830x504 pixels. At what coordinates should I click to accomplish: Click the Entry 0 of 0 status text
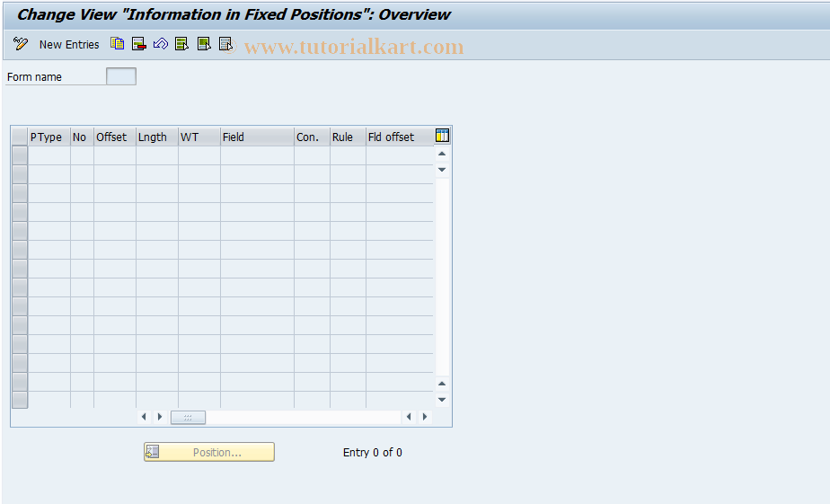373,453
